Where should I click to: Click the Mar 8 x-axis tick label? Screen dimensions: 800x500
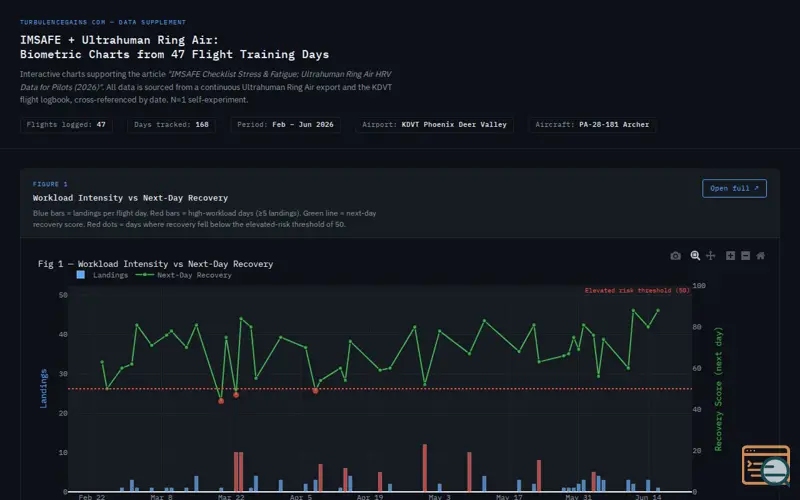(x=161, y=496)
